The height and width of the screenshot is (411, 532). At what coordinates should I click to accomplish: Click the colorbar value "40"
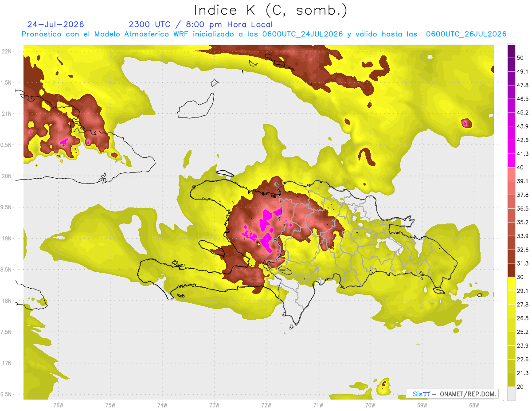pyautogui.click(x=521, y=168)
